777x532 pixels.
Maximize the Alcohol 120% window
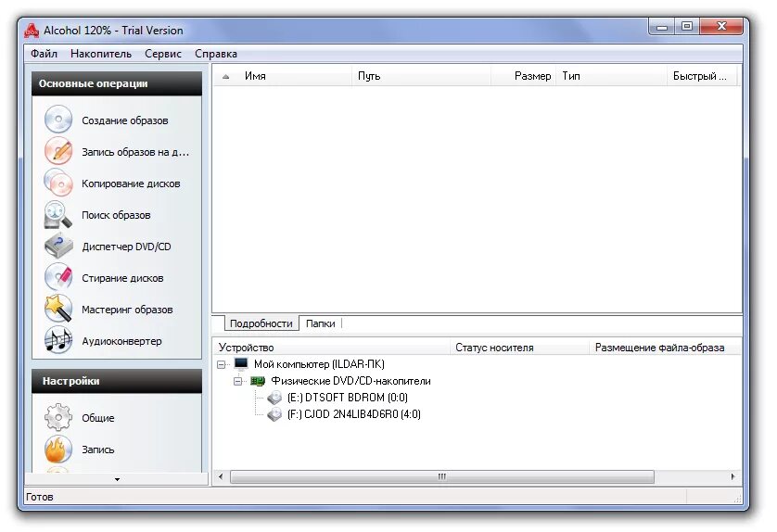[x=687, y=27]
